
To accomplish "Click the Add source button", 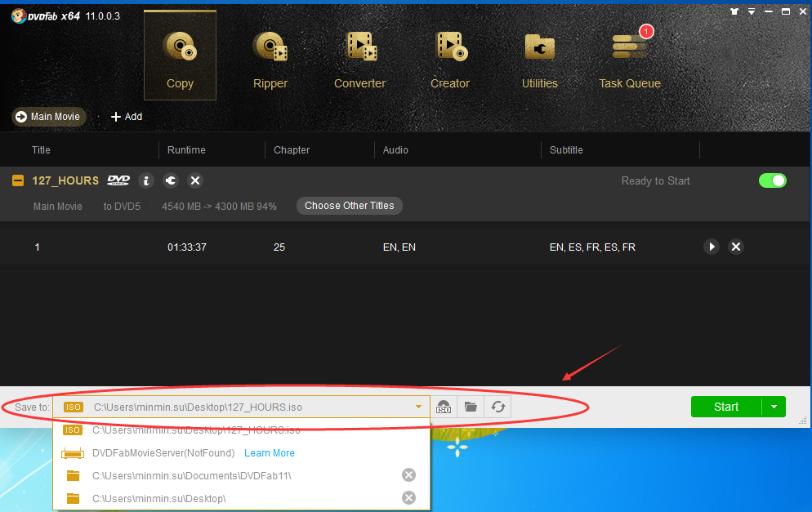I will click(x=127, y=117).
